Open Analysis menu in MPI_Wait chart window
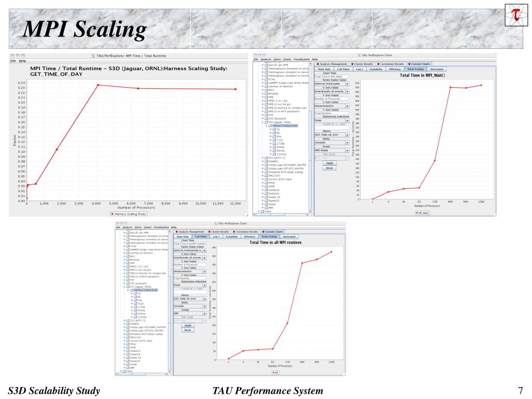The height and width of the screenshot is (399, 532). [265, 59]
